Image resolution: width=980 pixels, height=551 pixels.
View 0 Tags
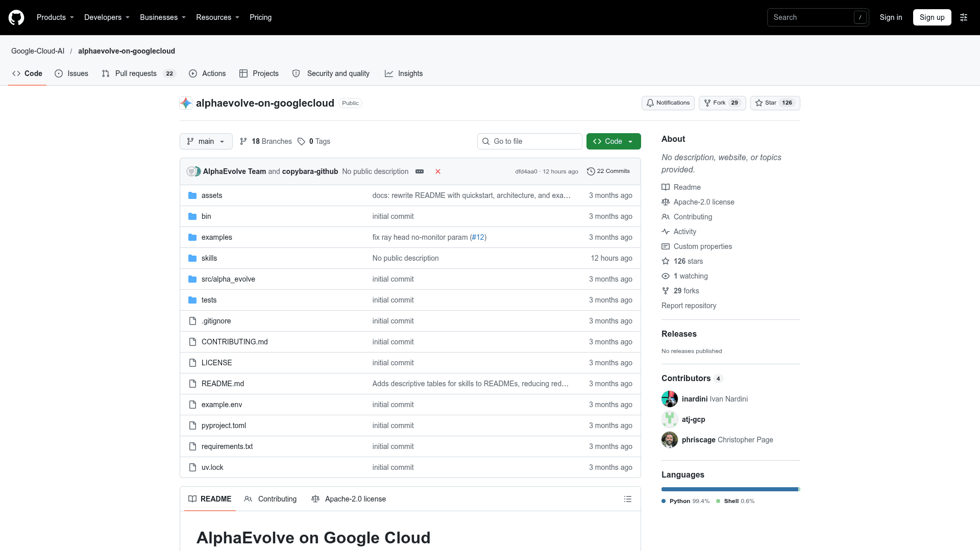click(314, 141)
